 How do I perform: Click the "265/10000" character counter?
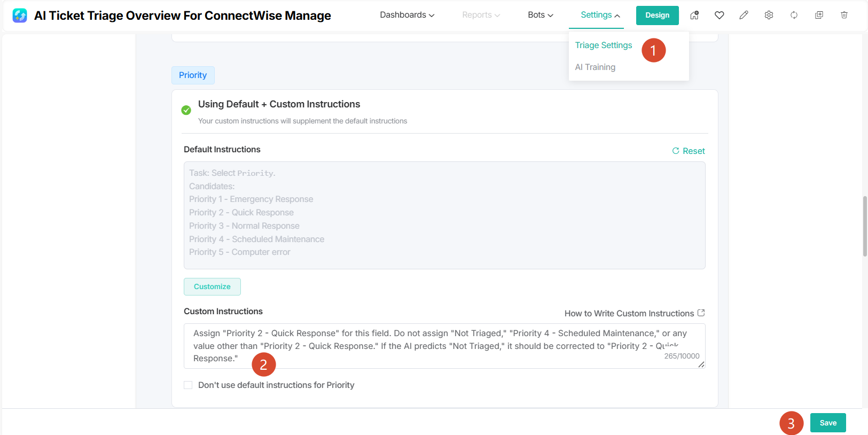tap(682, 356)
